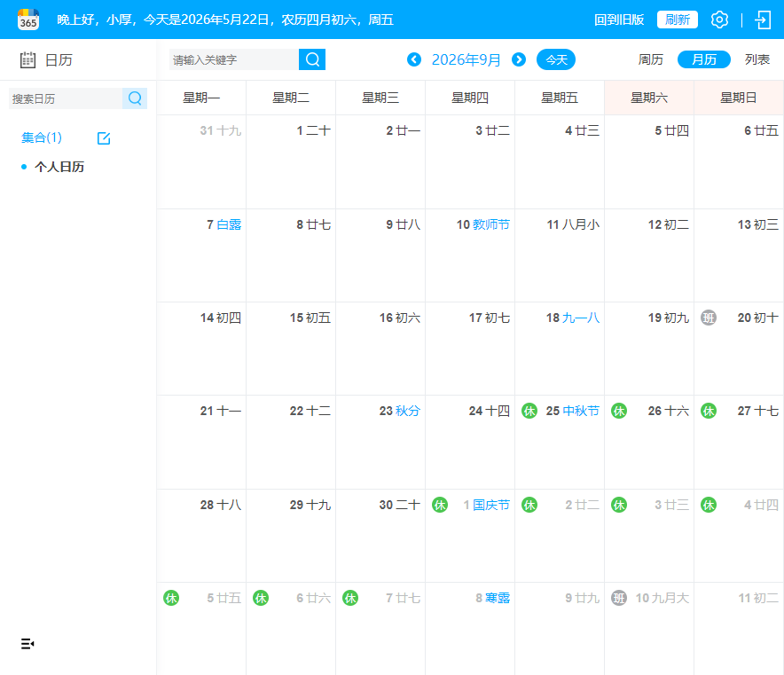Select September 25 中秋节 date
Viewport: 784px width, 675px height.
[573, 411]
